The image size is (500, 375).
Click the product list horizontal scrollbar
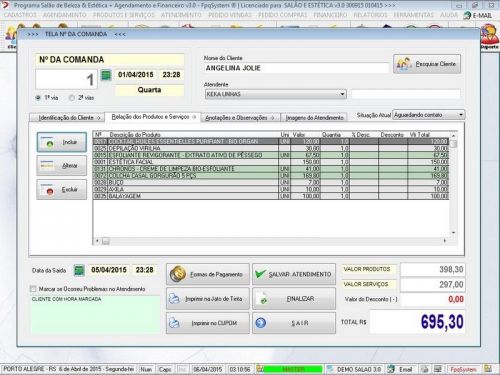(x=271, y=241)
